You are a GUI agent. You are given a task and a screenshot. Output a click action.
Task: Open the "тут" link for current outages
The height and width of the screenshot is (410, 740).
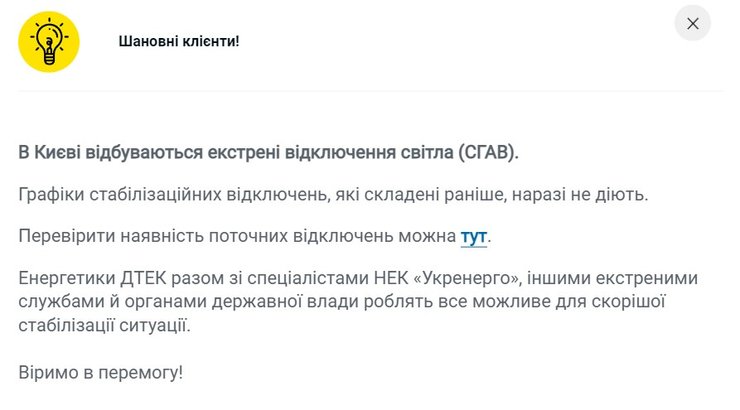point(473,236)
